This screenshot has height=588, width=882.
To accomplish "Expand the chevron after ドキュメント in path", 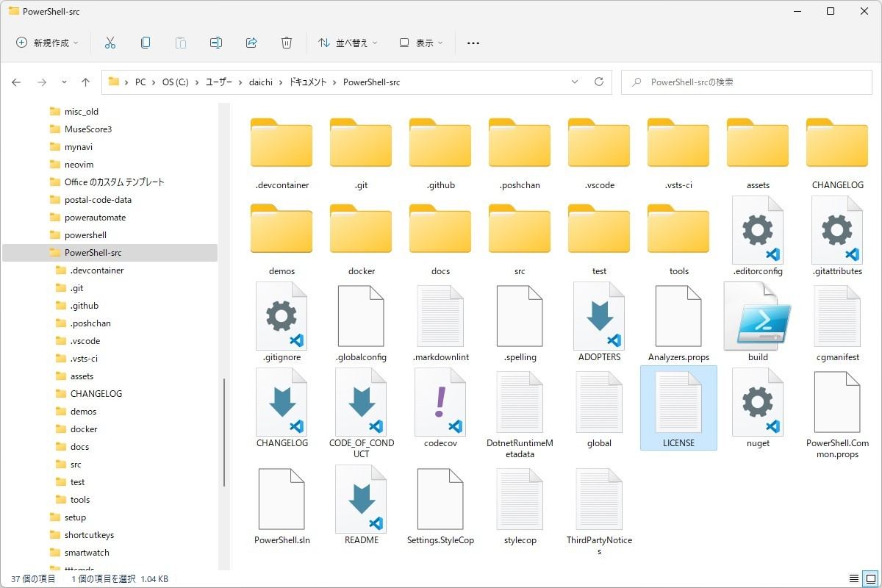I will pos(335,82).
